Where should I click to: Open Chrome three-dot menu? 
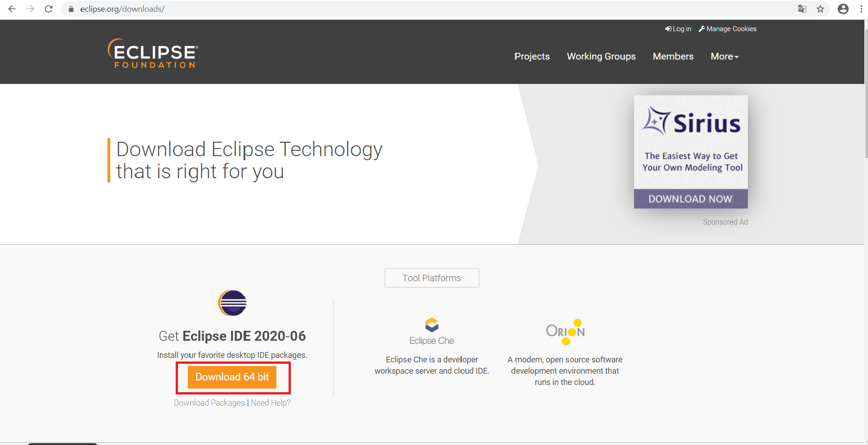[x=861, y=9]
